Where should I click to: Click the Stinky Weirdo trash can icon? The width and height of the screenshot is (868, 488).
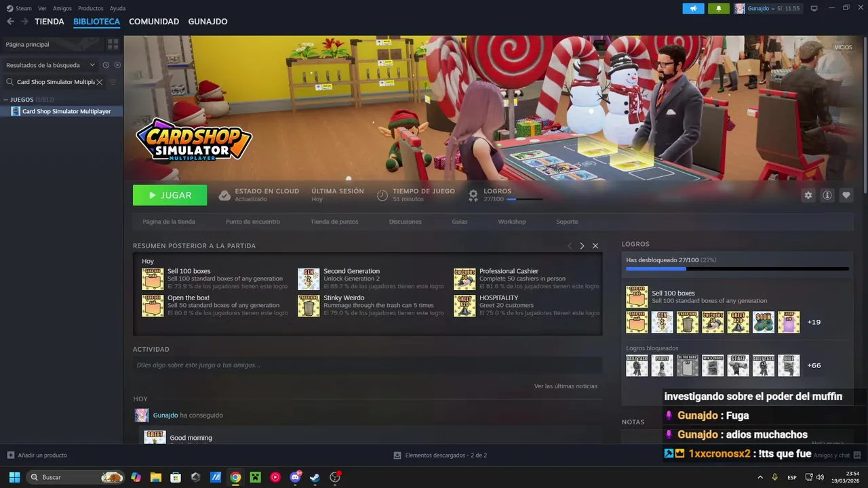(x=309, y=306)
